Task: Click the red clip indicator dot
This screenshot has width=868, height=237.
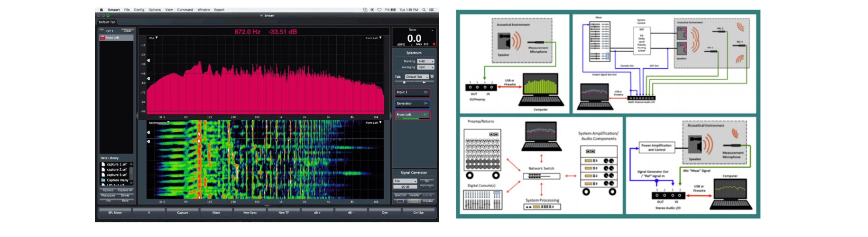Action: pos(434,44)
